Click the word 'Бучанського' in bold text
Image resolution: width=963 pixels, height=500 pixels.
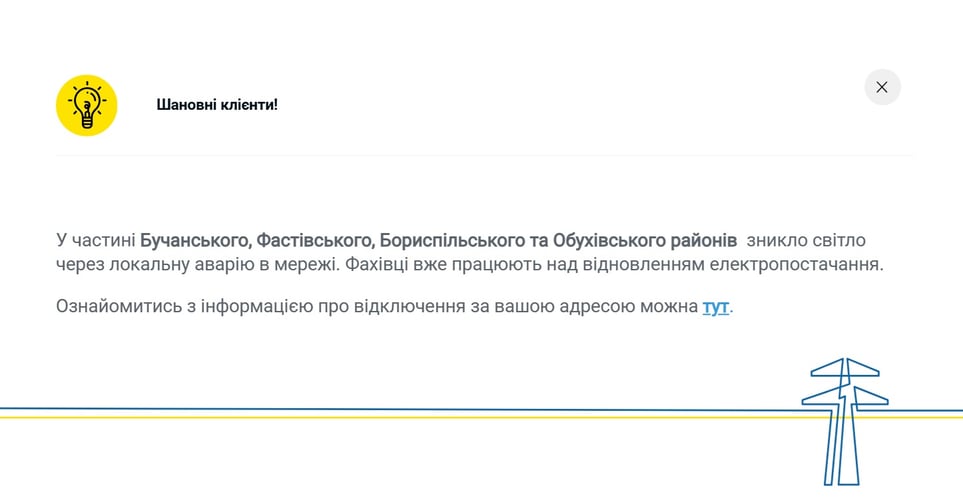click(195, 241)
